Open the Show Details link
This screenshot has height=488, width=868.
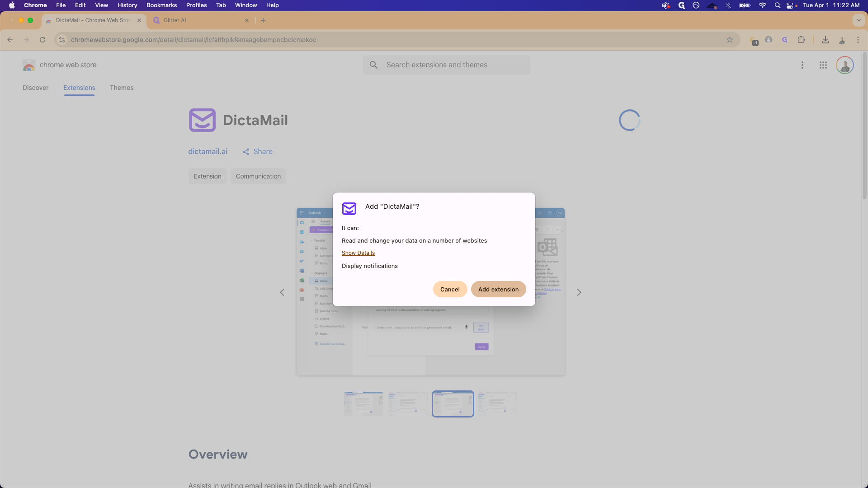point(358,253)
